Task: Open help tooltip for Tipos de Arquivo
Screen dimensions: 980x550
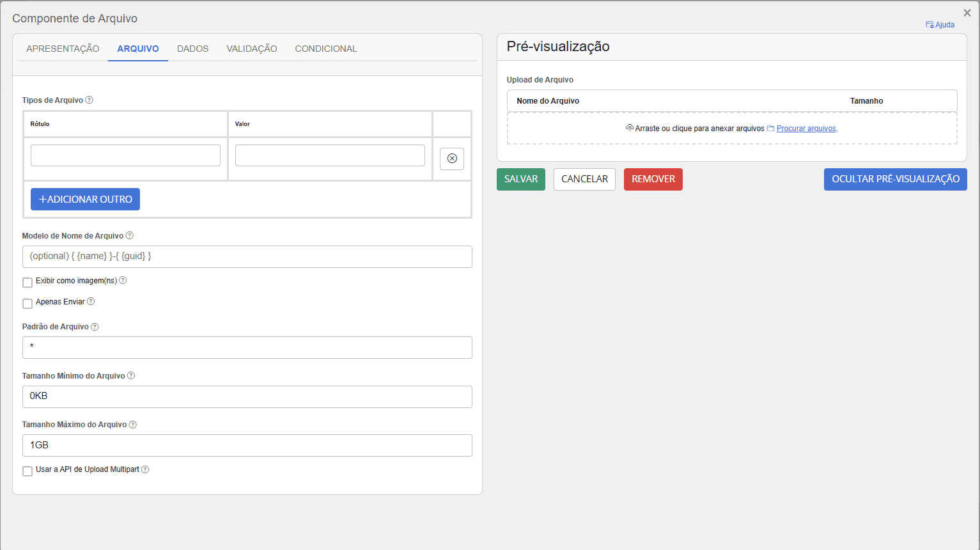Action: pos(89,100)
